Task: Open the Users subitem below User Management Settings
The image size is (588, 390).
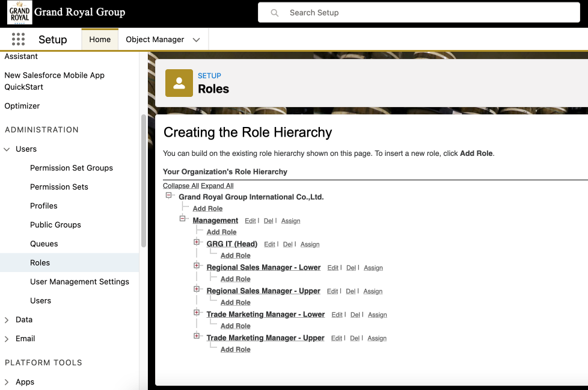Action: 40,301
